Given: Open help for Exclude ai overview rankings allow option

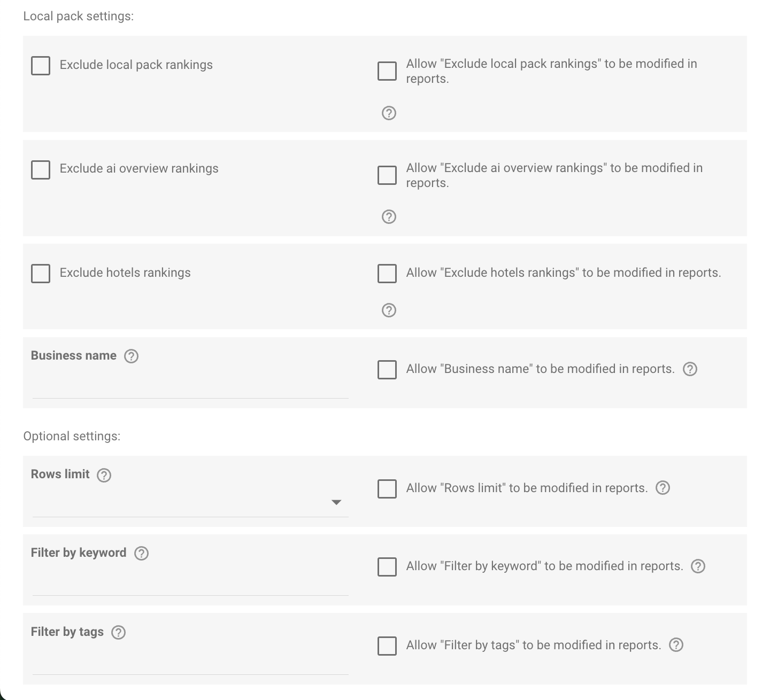Looking at the screenshot, I should click(x=389, y=216).
